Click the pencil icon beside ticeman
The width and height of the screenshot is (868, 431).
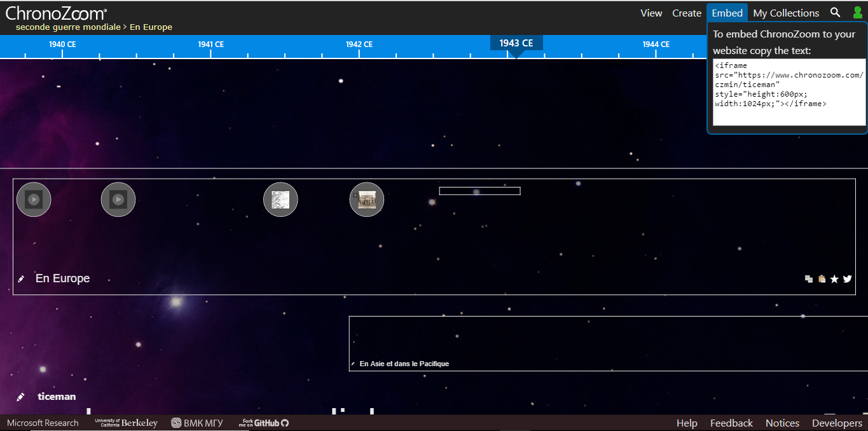point(20,397)
